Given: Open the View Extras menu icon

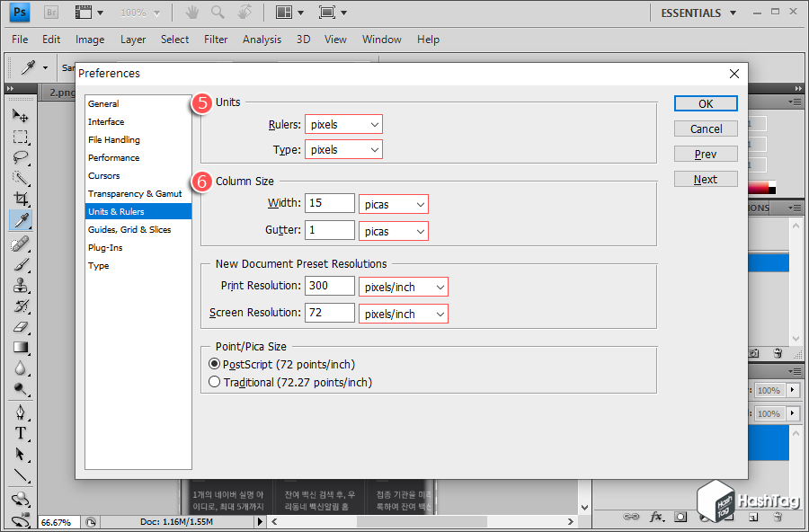Looking at the screenshot, I should point(89,13).
